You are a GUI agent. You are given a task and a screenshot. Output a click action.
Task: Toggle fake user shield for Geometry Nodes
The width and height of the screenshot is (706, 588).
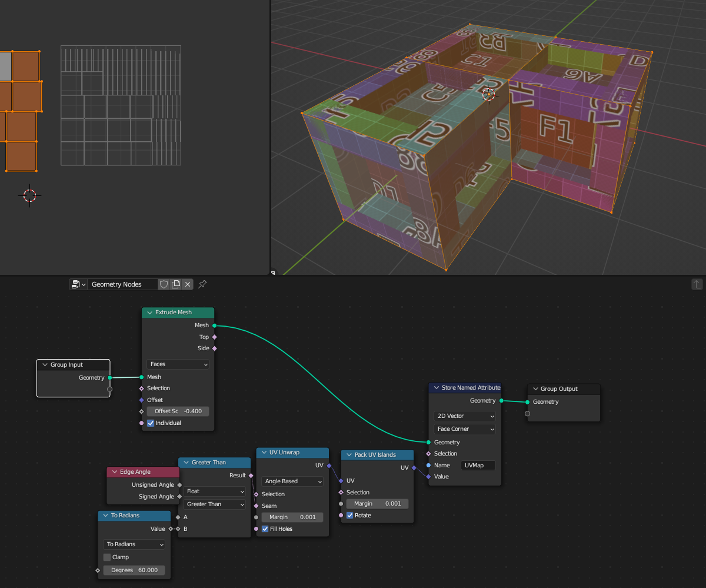[x=164, y=284]
